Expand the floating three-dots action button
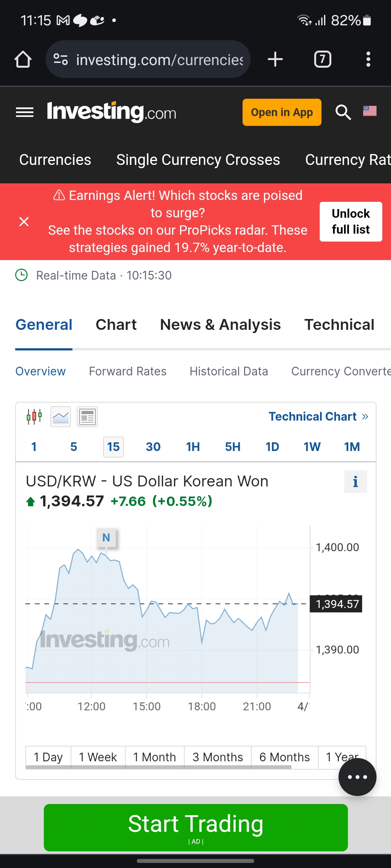This screenshot has height=868, width=391. tap(357, 777)
